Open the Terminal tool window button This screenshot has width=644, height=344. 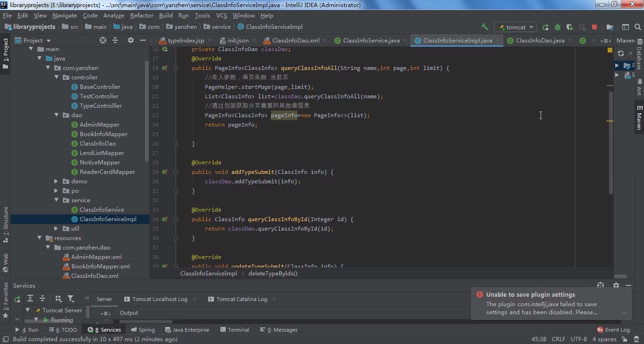click(x=234, y=330)
